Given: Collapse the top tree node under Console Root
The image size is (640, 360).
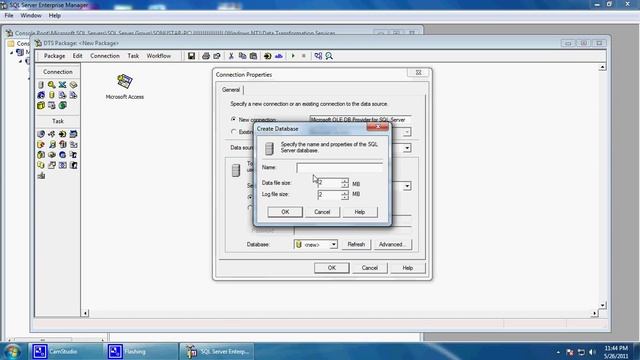Looking at the screenshot, I should point(11,53).
